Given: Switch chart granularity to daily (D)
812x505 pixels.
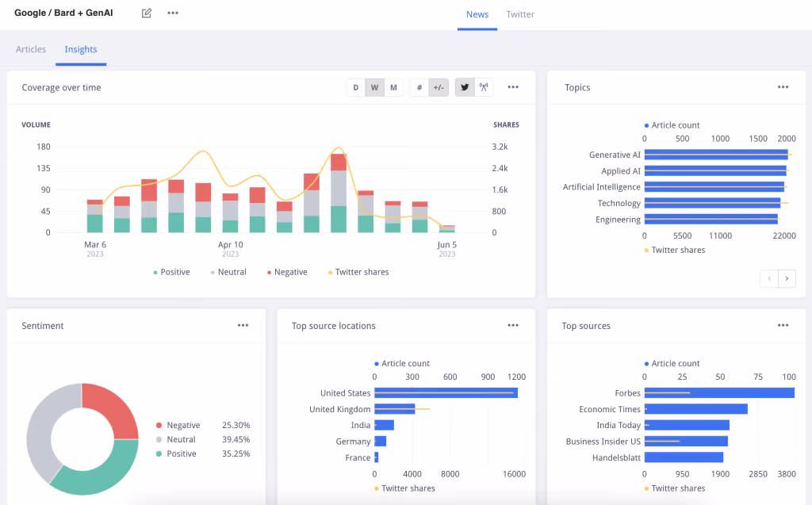Looking at the screenshot, I should point(356,87).
